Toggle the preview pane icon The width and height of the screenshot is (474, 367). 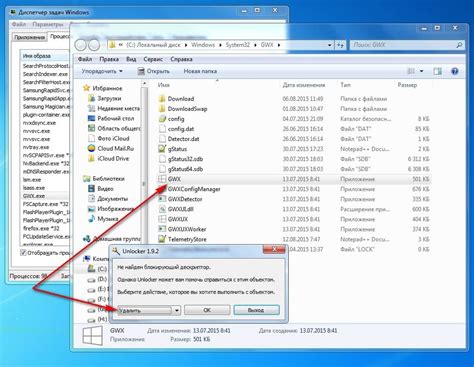(x=437, y=71)
